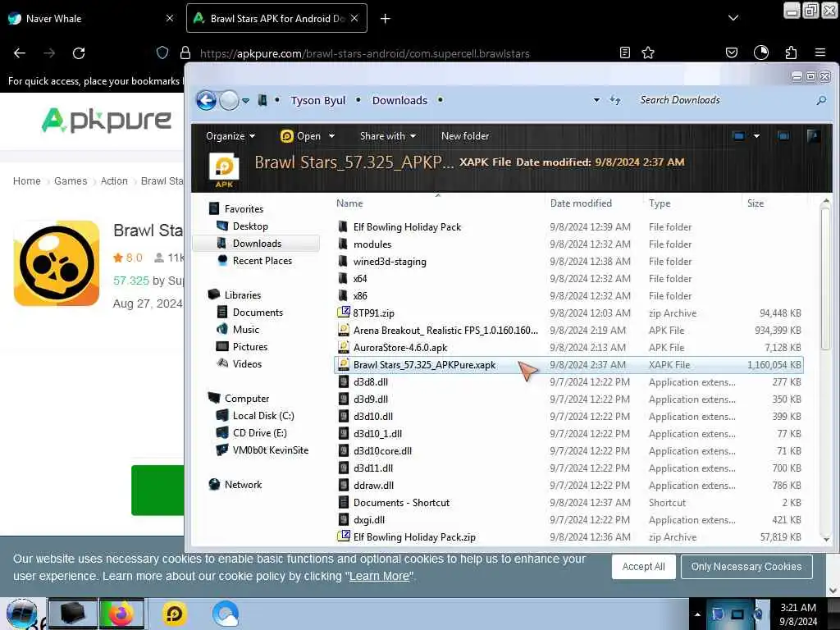Screen dimensions: 840x630
Task: Select CD Drive (E:)
Action: (x=259, y=432)
